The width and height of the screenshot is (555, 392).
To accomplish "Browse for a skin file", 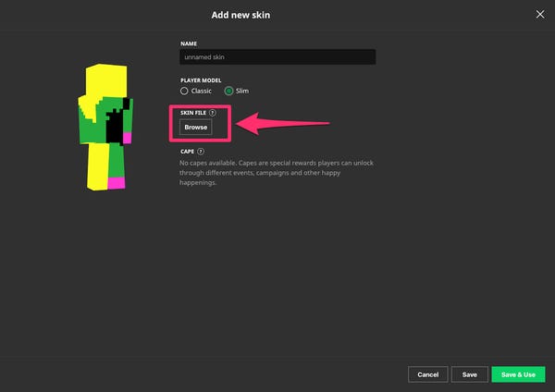I will coord(196,128).
